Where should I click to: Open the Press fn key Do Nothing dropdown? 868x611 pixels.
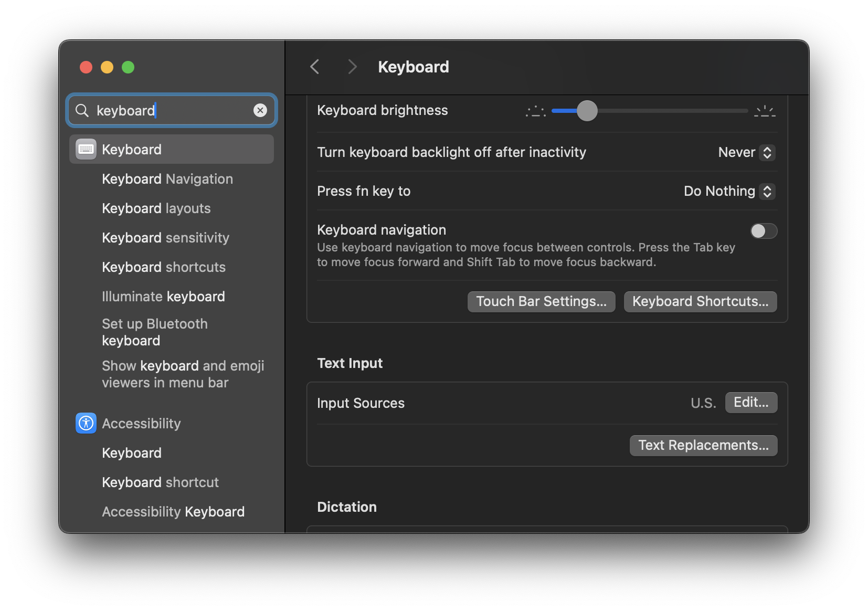[729, 191]
